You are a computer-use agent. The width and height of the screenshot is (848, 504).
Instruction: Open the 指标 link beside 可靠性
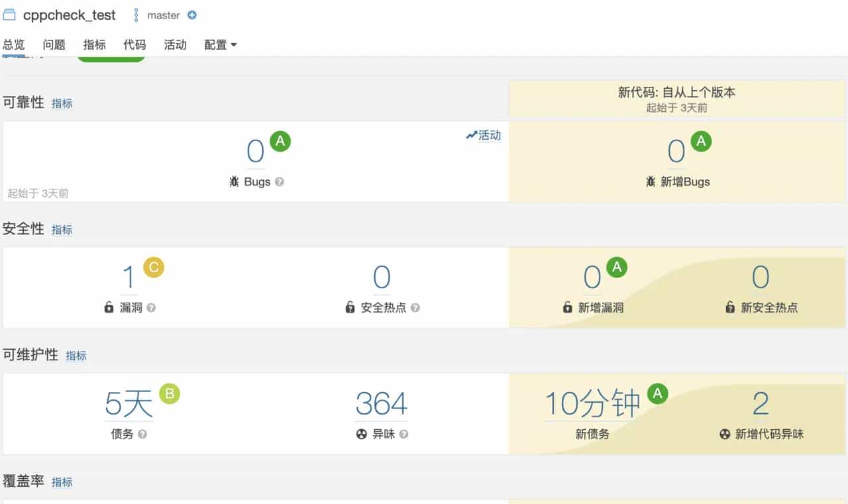pos(62,103)
